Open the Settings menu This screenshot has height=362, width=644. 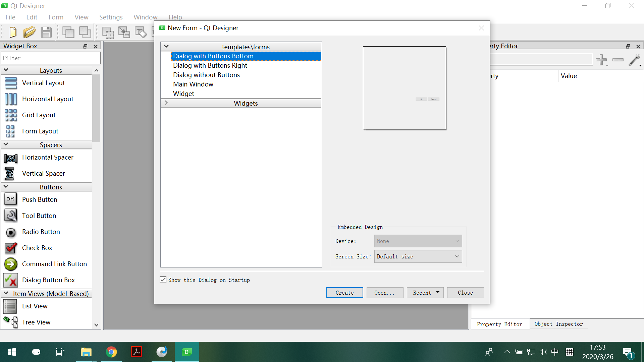tap(111, 17)
